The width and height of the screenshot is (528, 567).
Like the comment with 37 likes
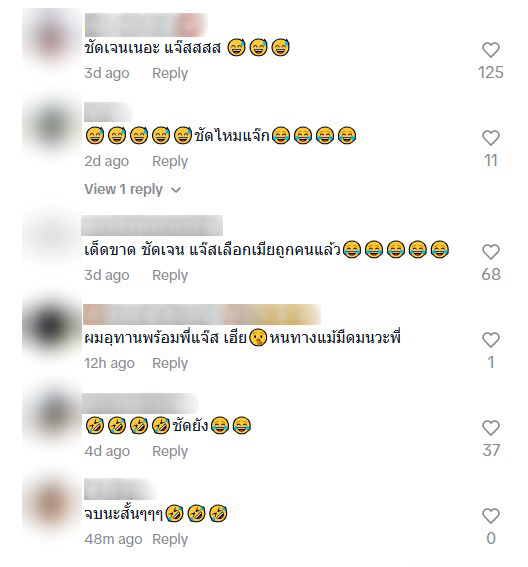491,428
